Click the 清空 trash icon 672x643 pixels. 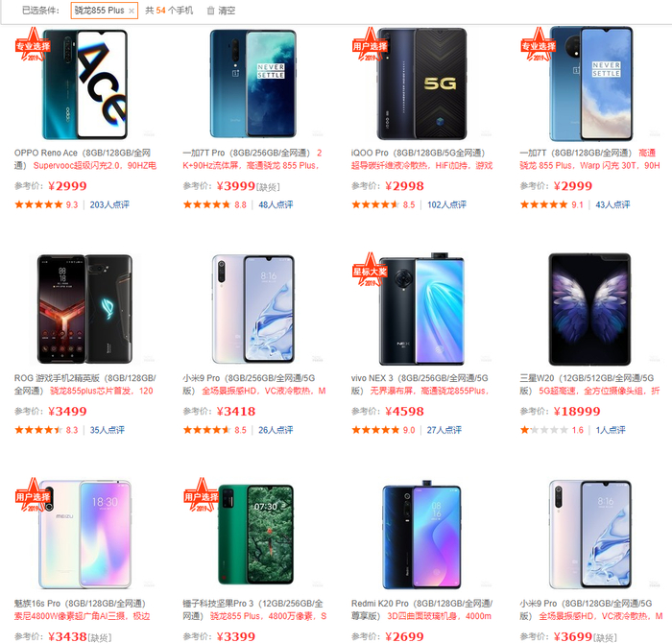[210, 11]
